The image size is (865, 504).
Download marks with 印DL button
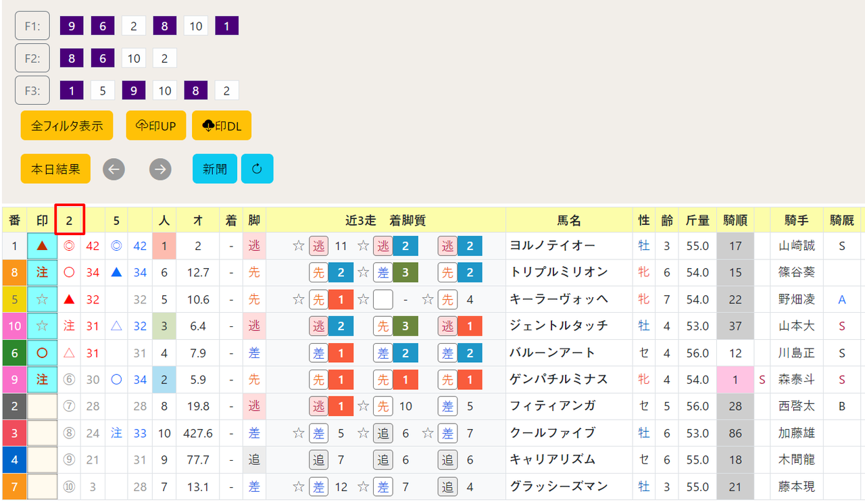click(x=222, y=126)
